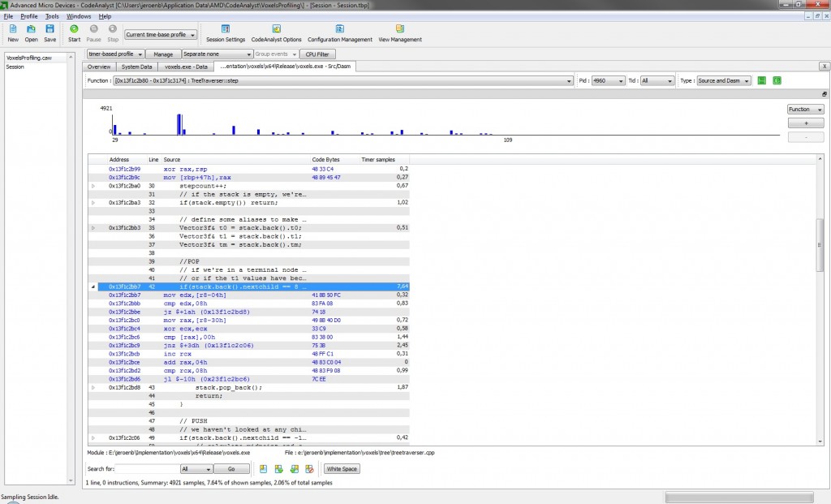Click the 'inc rcx' instruction row
Viewport: 831px width, 504px height.
click(x=248, y=354)
